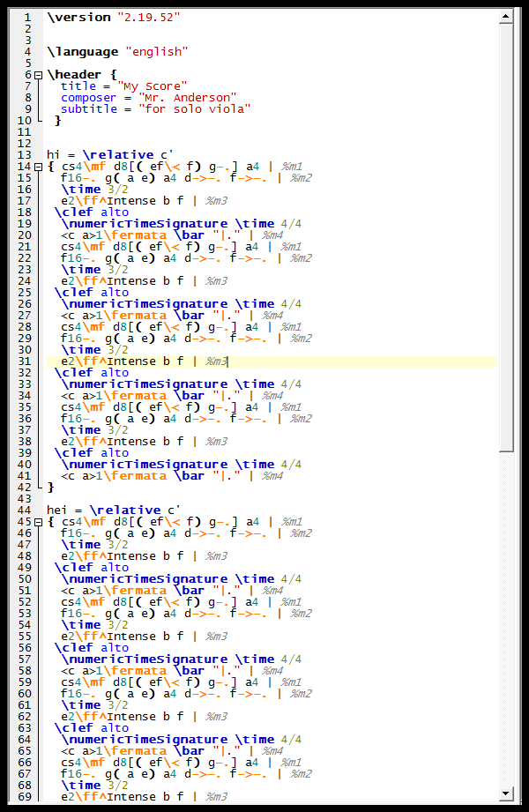Viewport: 529px width, 812px height.
Task: Collapse the fold marker on line 45
Action: [38, 522]
